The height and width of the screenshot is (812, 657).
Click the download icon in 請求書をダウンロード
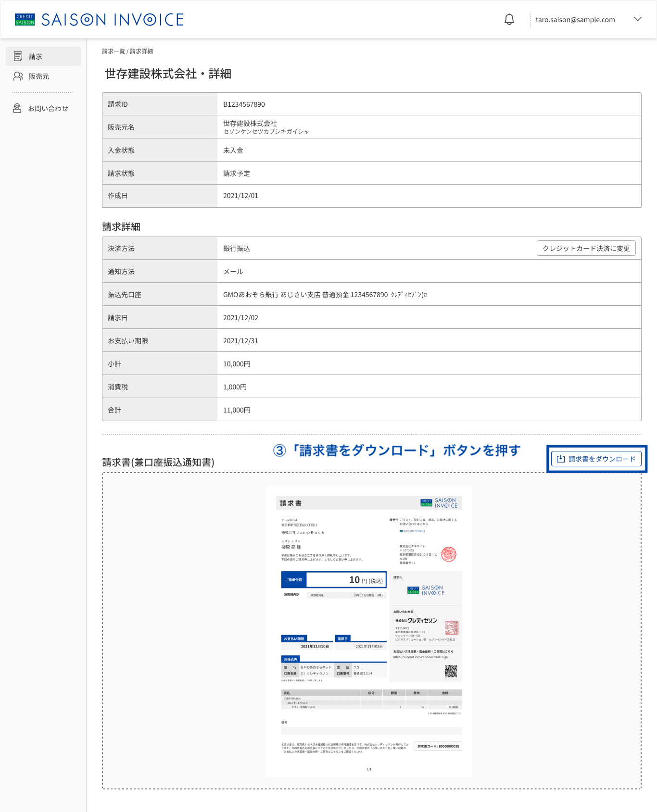[561, 459]
